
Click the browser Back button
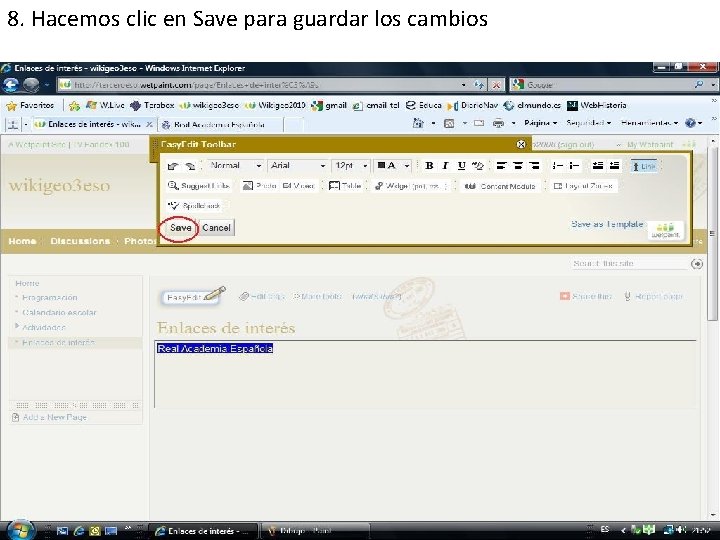pos(11,84)
